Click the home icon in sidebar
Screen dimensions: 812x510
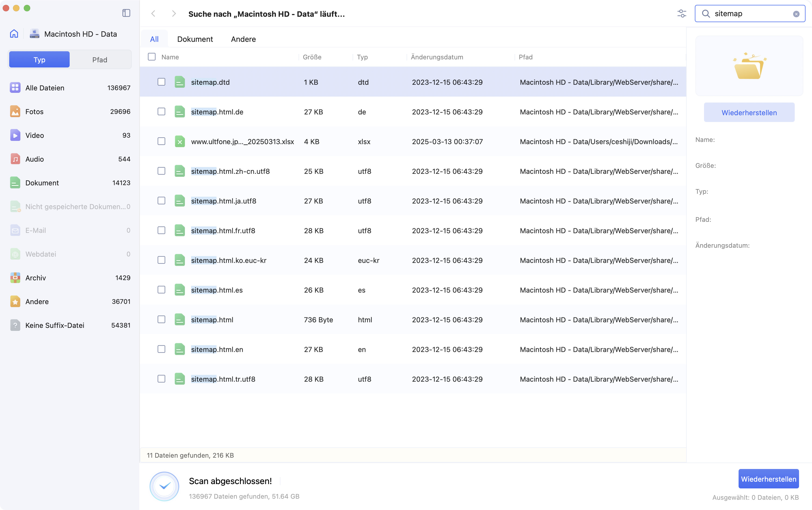[x=14, y=34]
